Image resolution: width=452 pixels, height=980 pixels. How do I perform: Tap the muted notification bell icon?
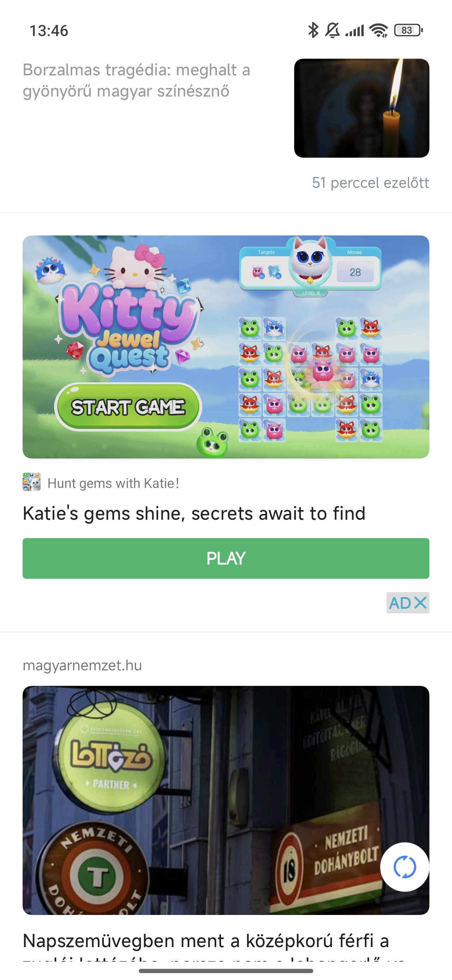[x=333, y=30]
